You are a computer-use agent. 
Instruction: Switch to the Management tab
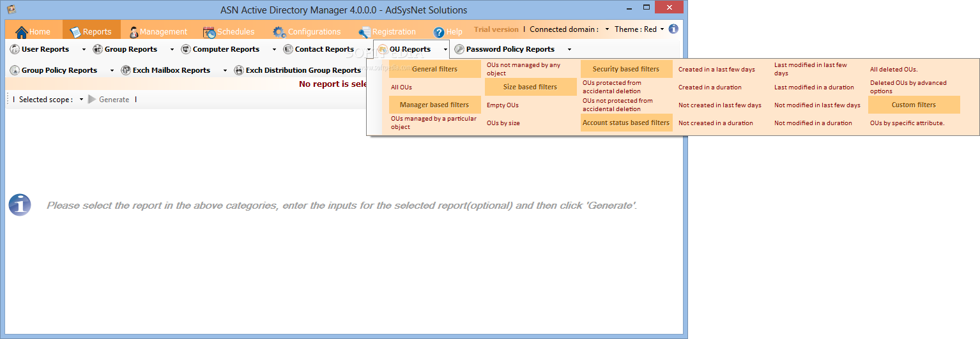point(158,31)
